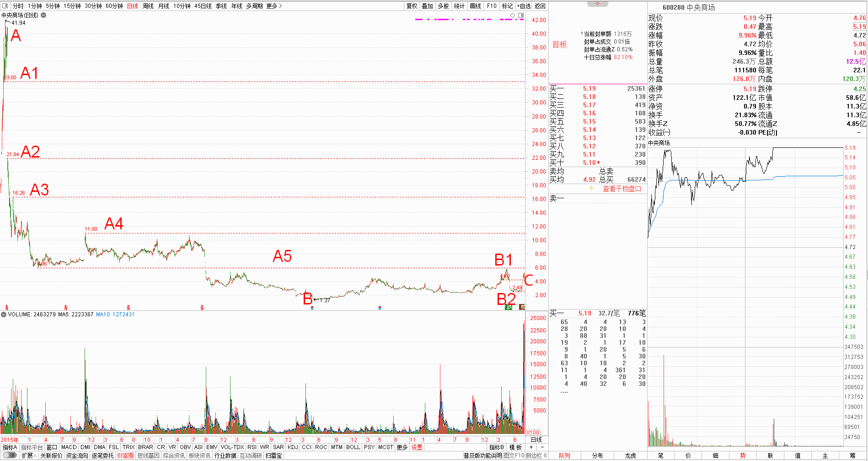Switch to 月线 monthly chart
Viewport: 868px width, 461px height.
click(163, 6)
